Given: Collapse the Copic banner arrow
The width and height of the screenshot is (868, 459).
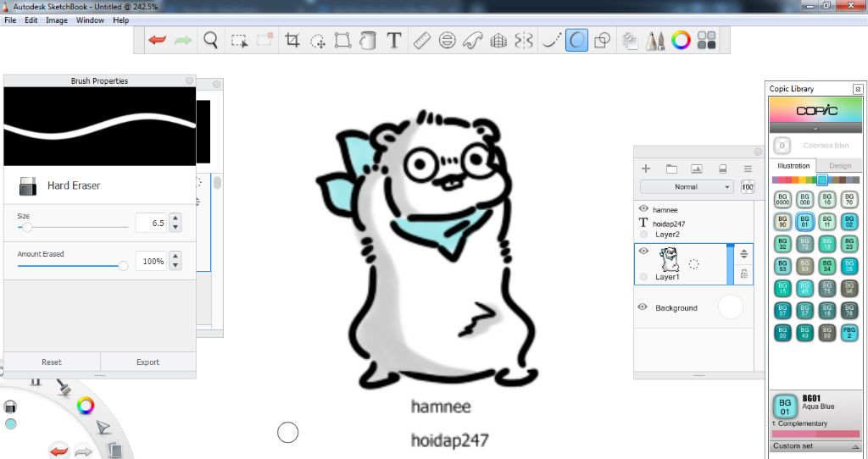Looking at the screenshot, I should pyautogui.click(x=815, y=128).
